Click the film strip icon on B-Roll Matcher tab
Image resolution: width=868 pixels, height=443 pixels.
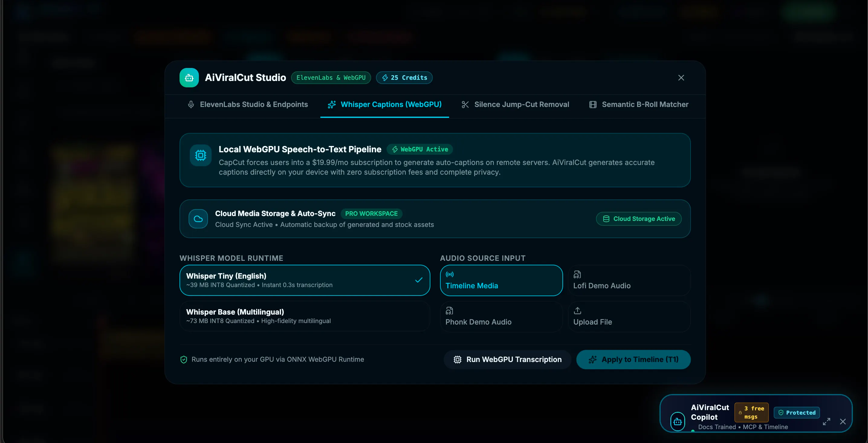pyautogui.click(x=593, y=105)
